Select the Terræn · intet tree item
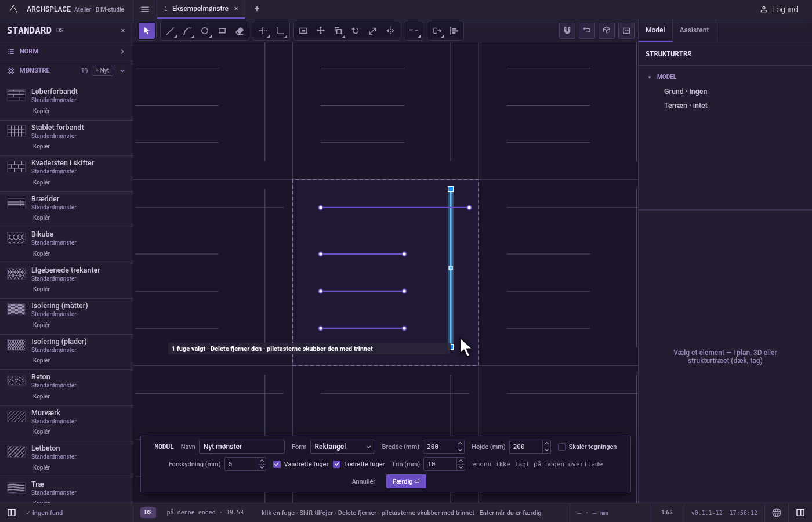The height and width of the screenshot is (522, 812). pyautogui.click(x=686, y=106)
